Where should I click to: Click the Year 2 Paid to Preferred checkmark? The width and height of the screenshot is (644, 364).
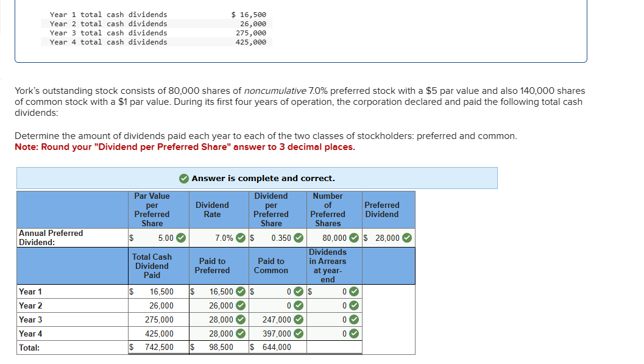pos(241,306)
